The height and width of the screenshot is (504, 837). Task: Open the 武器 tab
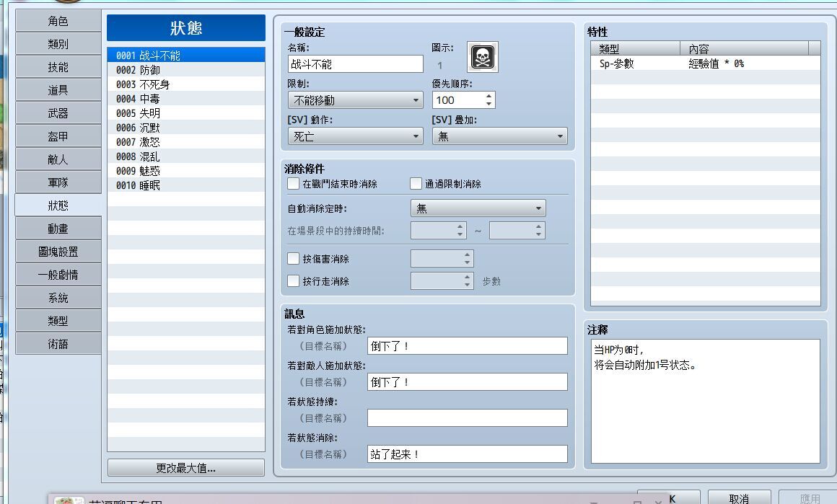(58, 113)
